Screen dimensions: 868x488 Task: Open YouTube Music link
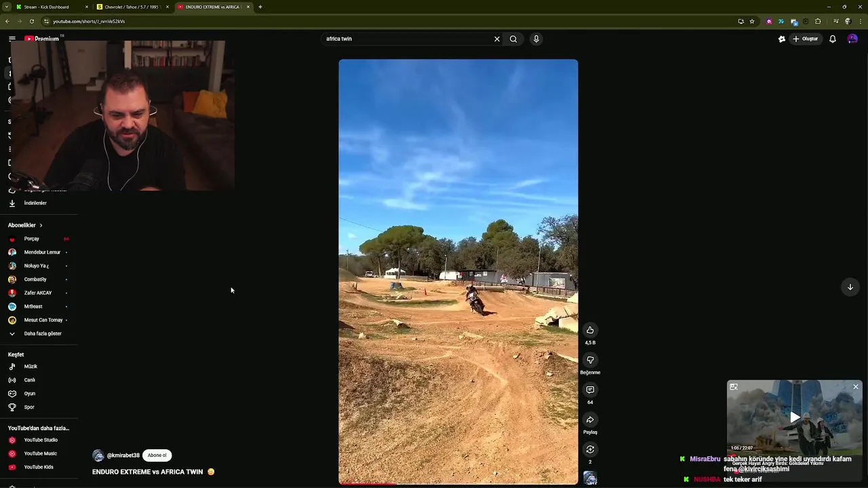[x=39, y=453]
